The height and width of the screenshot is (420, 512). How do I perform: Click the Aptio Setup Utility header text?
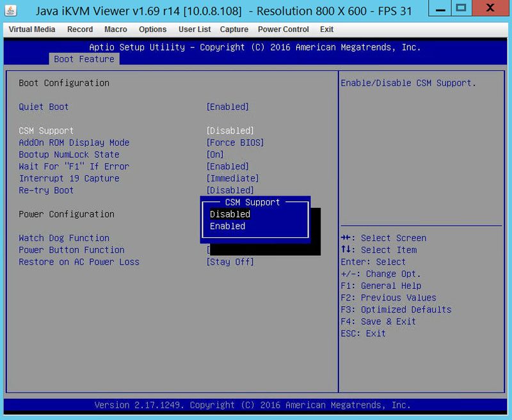coord(255,47)
